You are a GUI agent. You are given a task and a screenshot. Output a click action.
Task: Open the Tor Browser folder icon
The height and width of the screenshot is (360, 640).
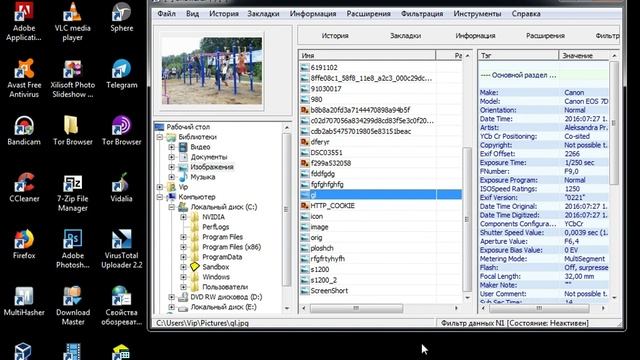[73, 131]
